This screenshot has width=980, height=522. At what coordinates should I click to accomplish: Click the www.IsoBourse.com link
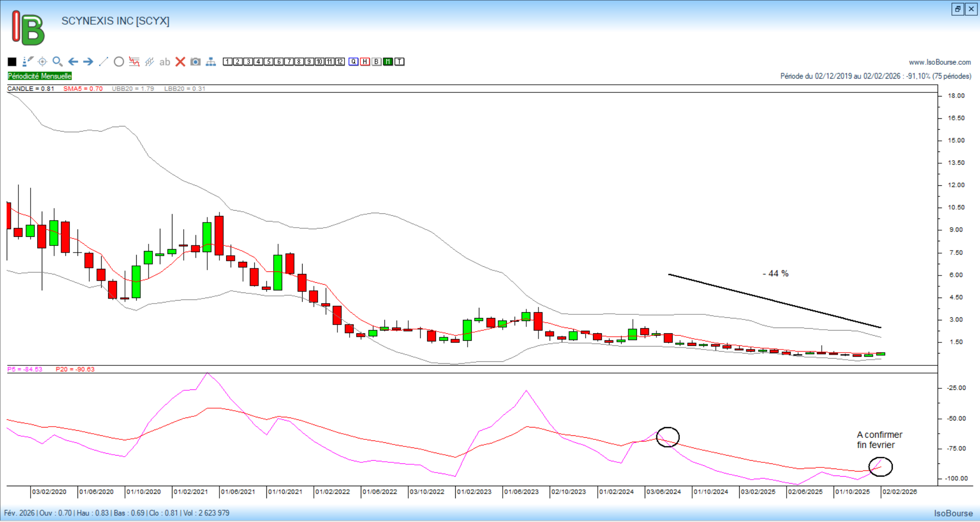940,62
